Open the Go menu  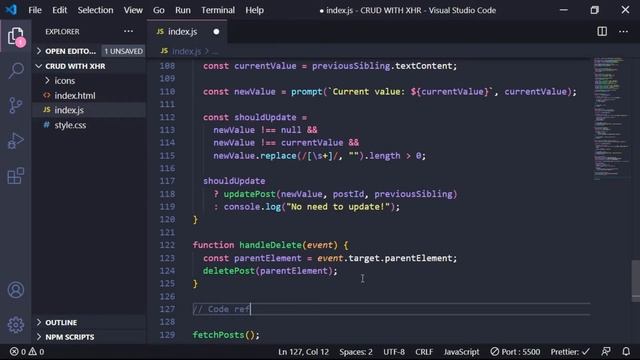(x=158, y=10)
